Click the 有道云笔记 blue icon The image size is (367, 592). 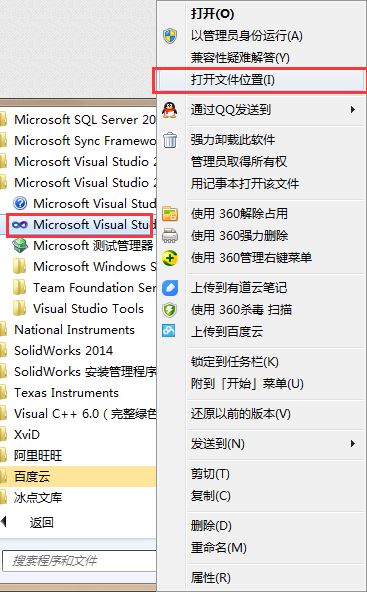tap(170, 288)
